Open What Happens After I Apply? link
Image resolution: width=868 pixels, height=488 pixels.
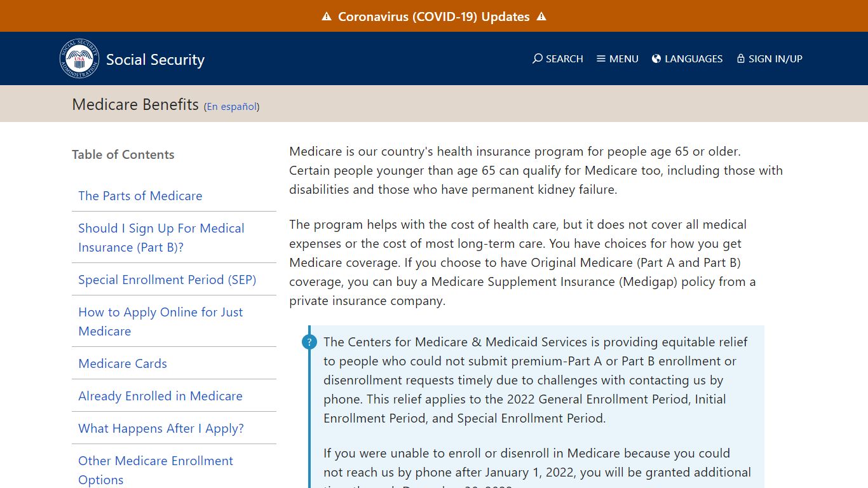point(161,428)
